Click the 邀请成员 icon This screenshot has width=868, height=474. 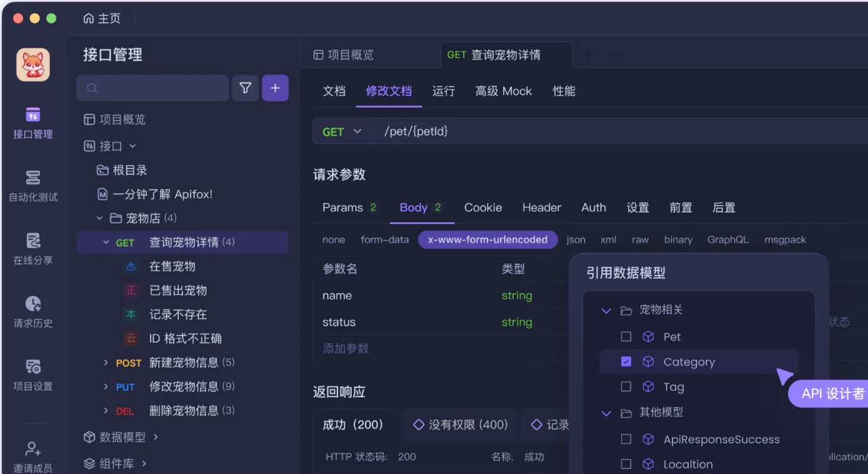pos(33,449)
